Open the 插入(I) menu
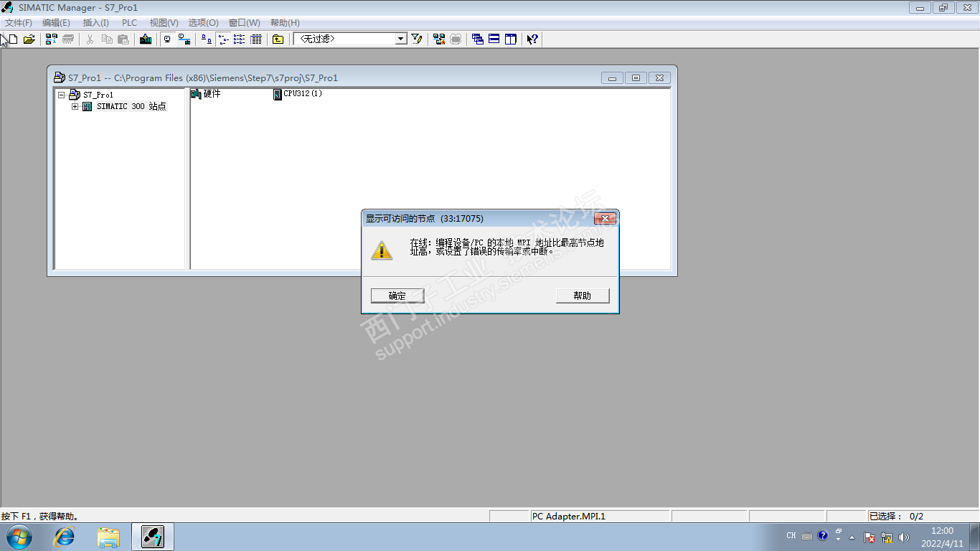 [x=96, y=23]
